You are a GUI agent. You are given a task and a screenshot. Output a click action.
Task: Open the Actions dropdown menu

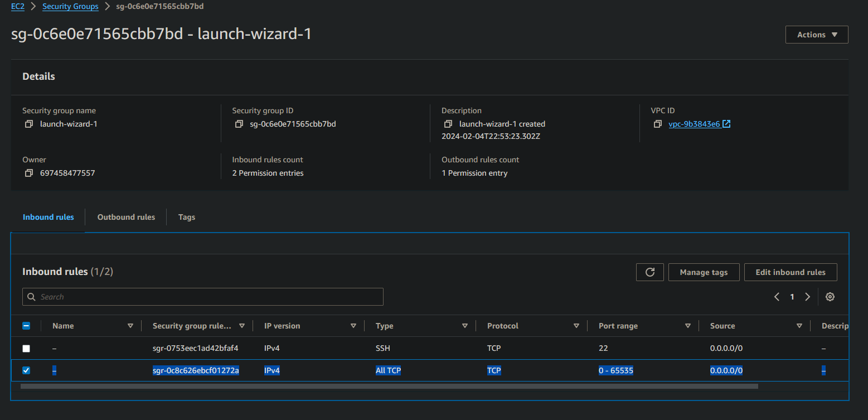[x=816, y=35]
